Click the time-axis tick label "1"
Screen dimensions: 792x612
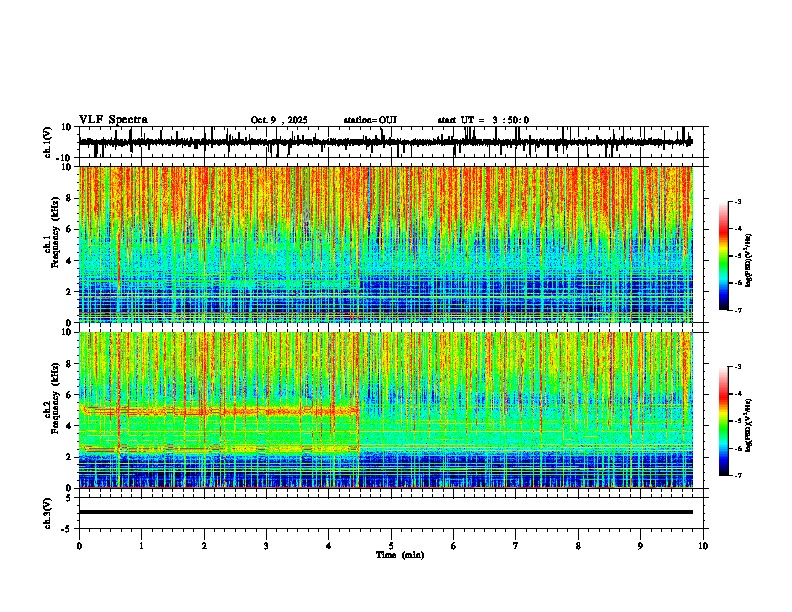(x=141, y=546)
